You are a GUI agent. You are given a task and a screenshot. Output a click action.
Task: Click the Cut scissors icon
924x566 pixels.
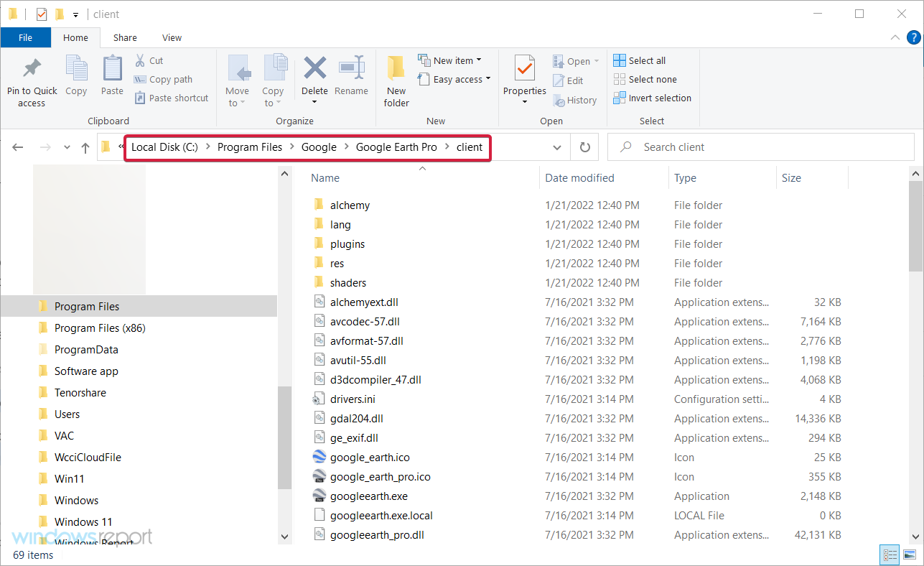140,60
